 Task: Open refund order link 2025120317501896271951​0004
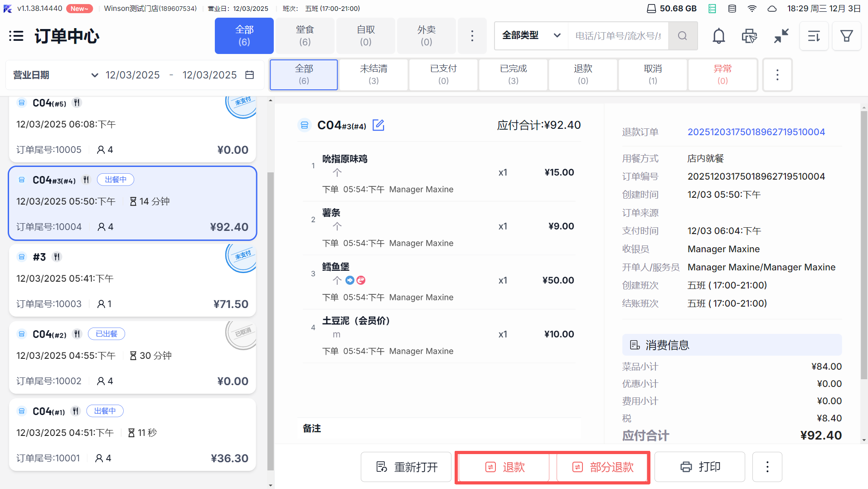(x=756, y=132)
